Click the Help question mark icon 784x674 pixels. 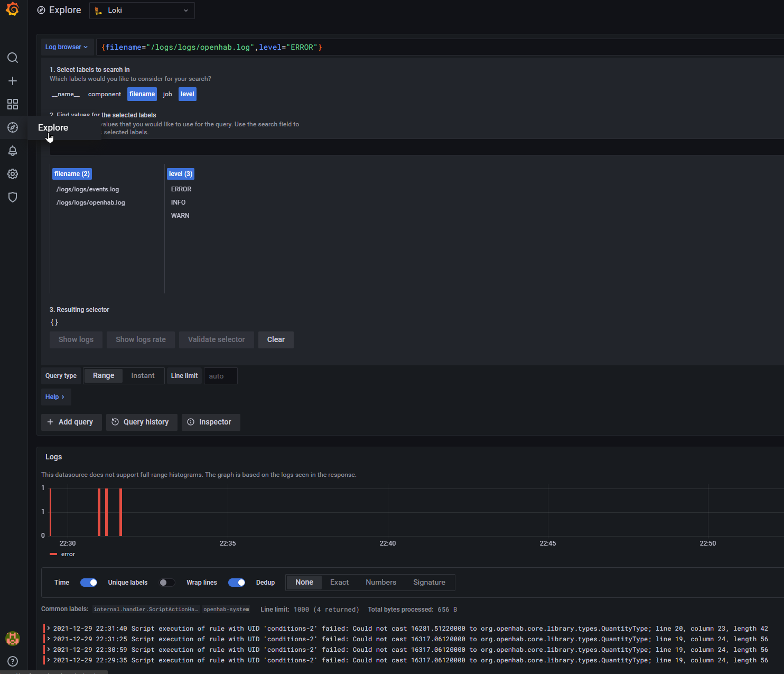[x=13, y=661]
